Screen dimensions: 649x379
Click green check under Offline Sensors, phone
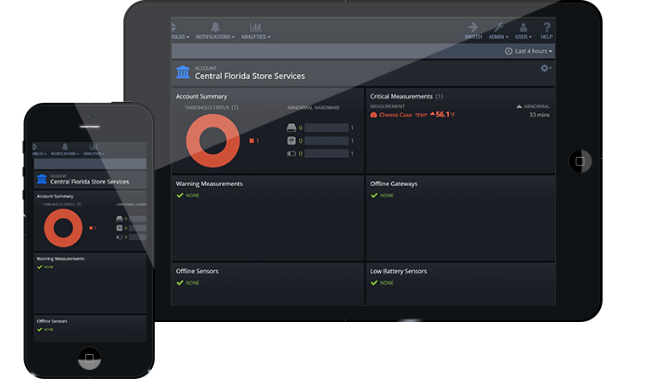pyautogui.click(x=40, y=330)
